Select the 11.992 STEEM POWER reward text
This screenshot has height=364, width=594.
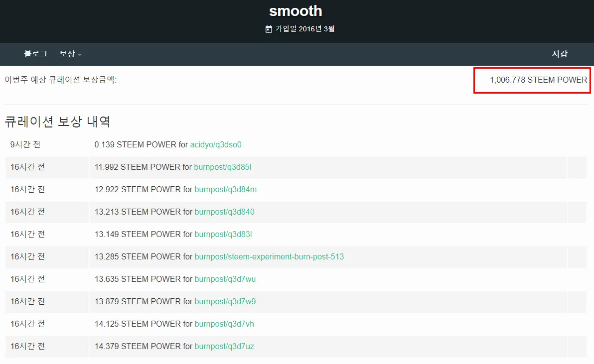(138, 167)
